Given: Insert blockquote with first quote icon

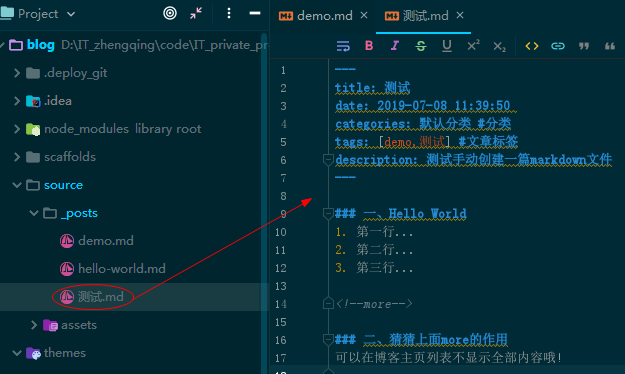Looking at the screenshot, I should click(x=584, y=46).
